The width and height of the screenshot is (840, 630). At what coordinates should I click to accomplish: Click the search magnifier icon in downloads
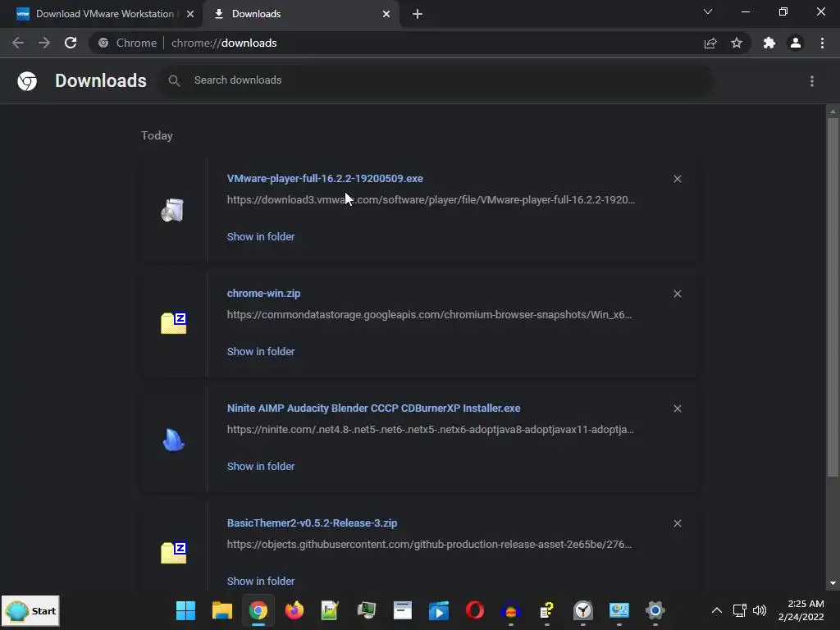click(174, 80)
